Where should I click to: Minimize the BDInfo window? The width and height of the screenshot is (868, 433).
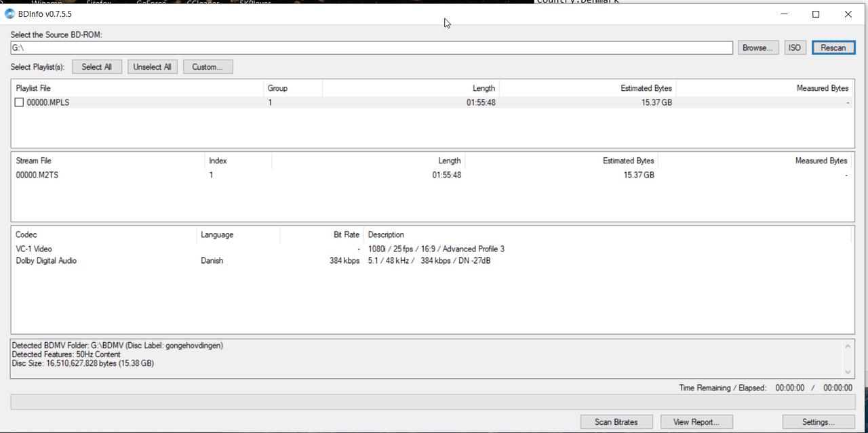click(x=784, y=14)
